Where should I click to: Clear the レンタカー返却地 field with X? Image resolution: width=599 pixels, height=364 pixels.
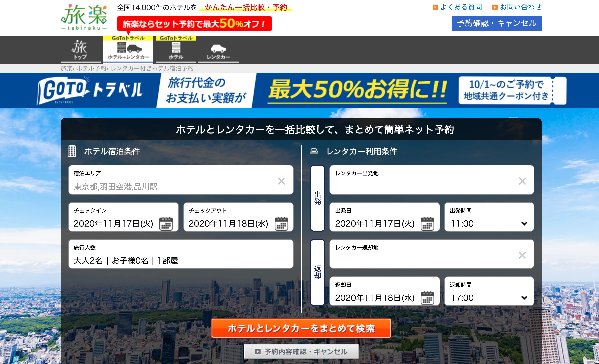[x=522, y=255]
